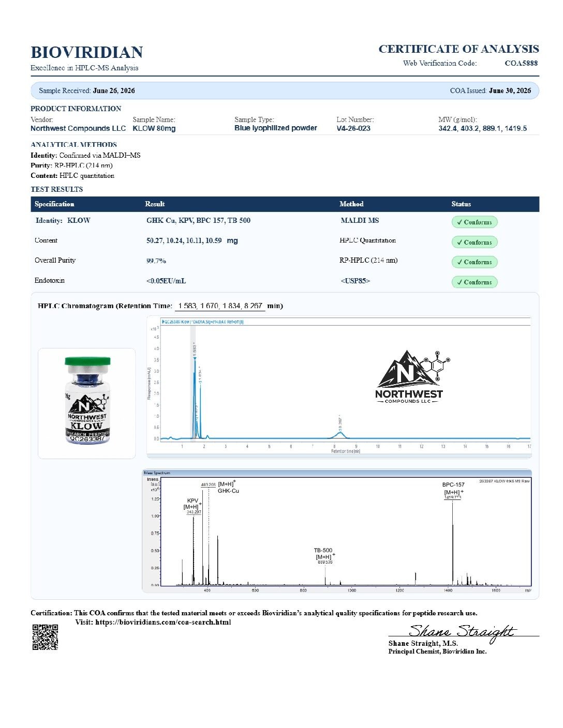Click the TB-500 peak label in spectrum
The height and width of the screenshot is (728, 563).
point(324,554)
